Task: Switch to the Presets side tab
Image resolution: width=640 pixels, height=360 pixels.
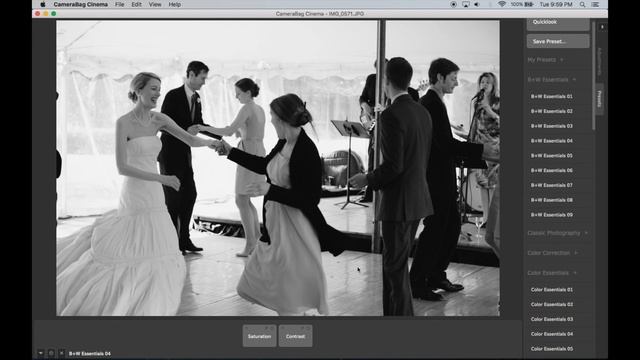Action: tap(600, 98)
